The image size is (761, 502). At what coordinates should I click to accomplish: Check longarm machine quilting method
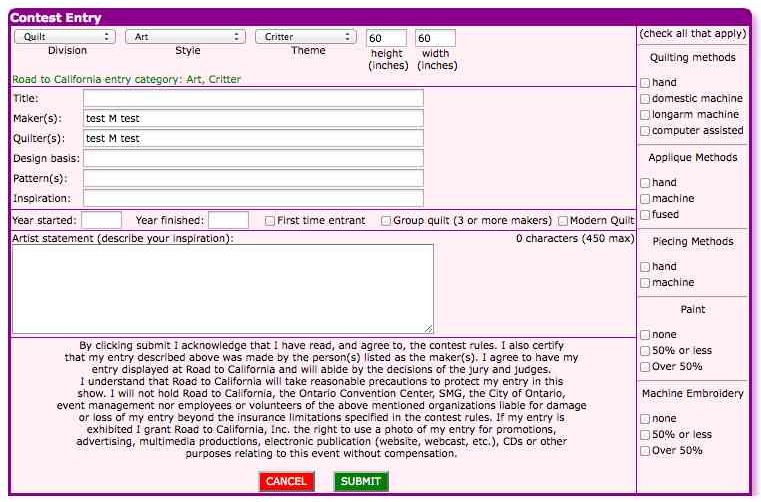tap(645, 115)
